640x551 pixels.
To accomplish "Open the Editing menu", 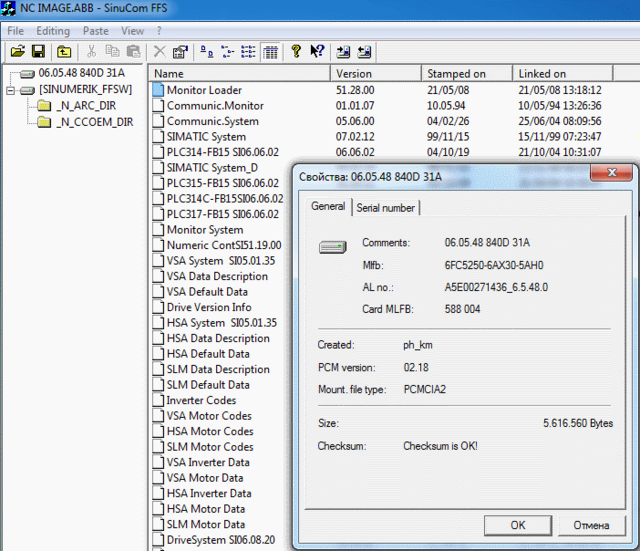I will (53, 31).
